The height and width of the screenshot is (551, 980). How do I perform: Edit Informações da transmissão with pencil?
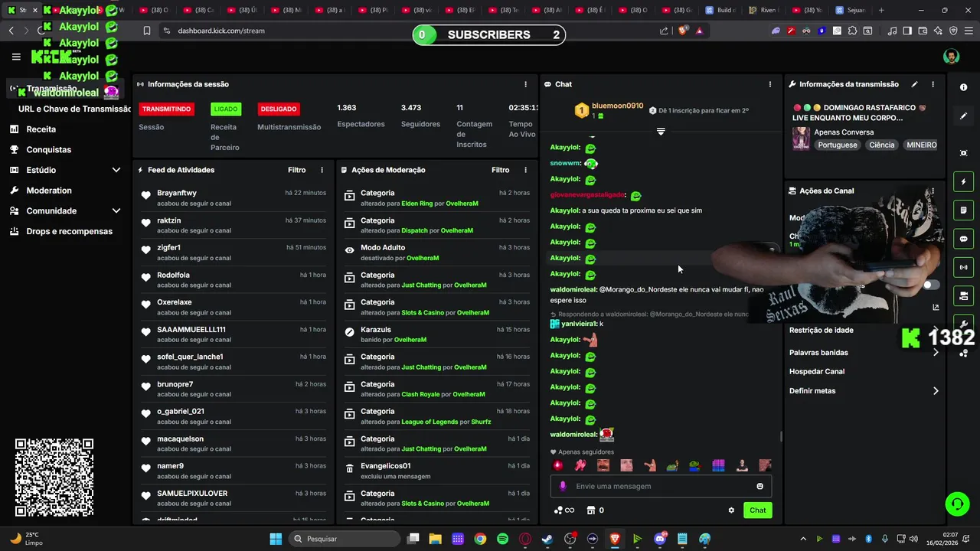914,84
